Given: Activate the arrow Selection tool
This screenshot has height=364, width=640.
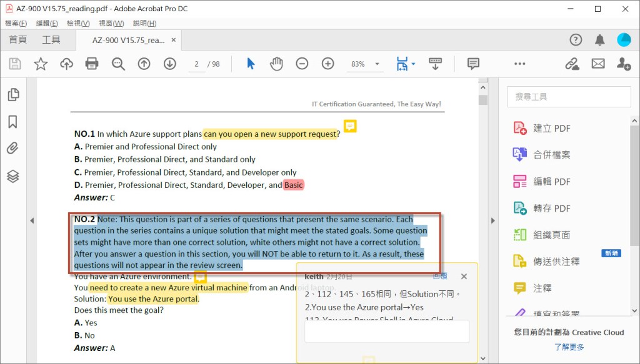Looking at the screenshot, I should pos(251,64).
